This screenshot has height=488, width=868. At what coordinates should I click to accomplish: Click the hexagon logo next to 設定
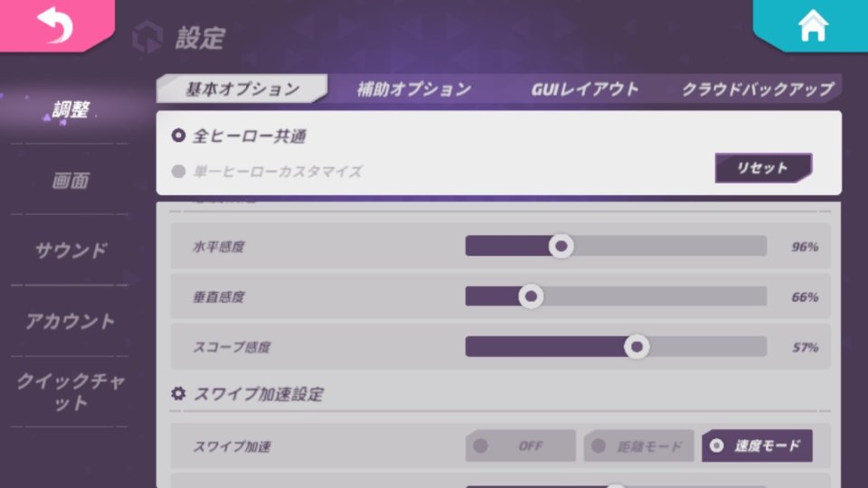tap(147, 37)
